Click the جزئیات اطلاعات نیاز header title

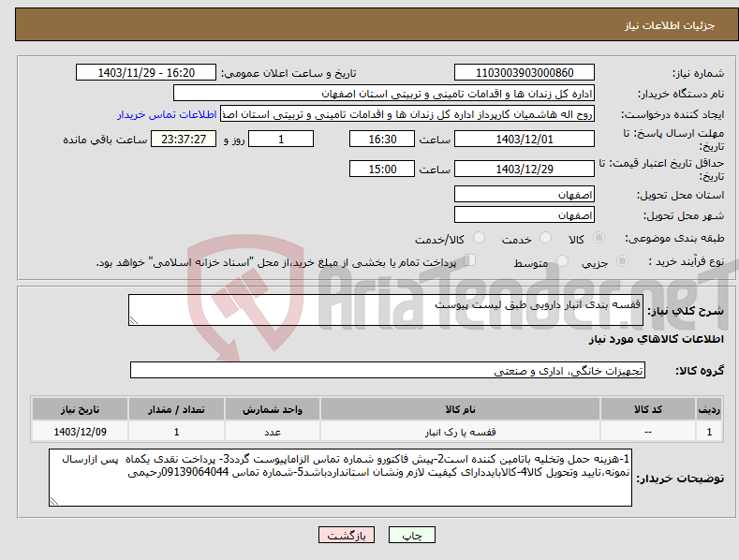coord(670,25)
